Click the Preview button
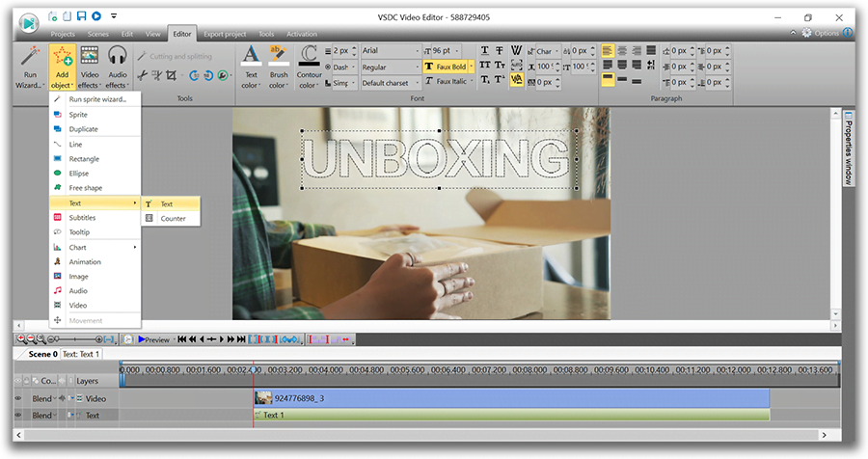868x459 pixels. point(154,339)
